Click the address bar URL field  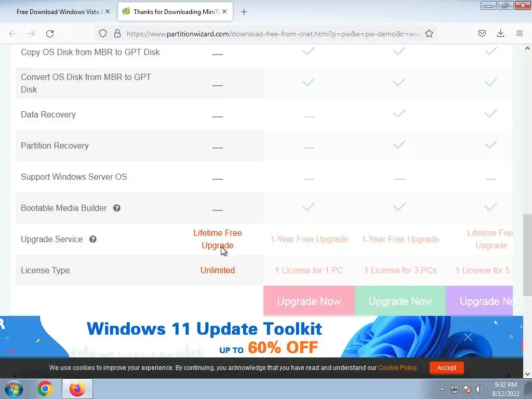click(x=273, y=34)
